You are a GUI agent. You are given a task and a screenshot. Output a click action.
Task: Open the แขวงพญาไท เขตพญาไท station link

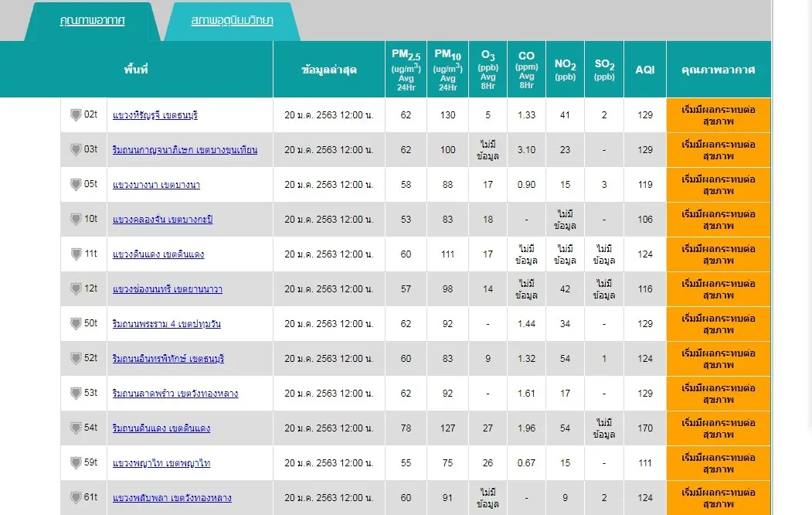pos(161,463)
